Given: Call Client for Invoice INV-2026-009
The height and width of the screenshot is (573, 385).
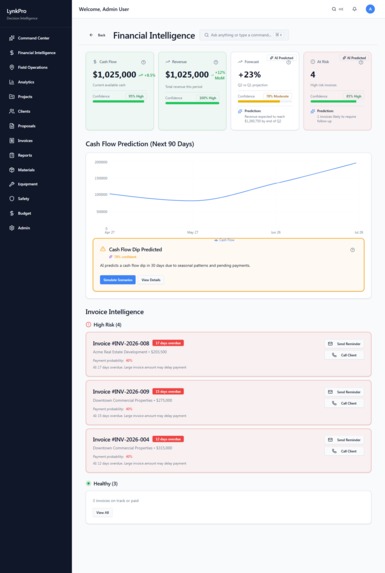Looking at the screenshot, I should 344,403.
